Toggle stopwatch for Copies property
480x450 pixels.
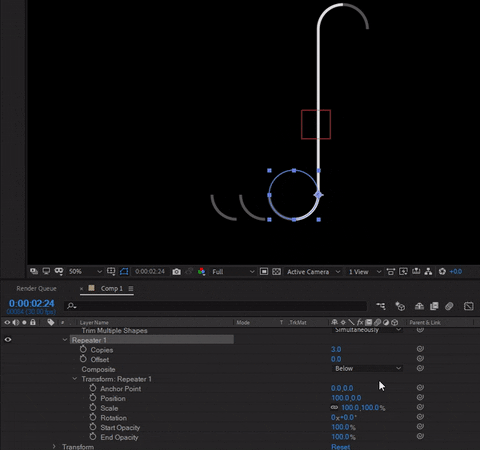(83, 349)
